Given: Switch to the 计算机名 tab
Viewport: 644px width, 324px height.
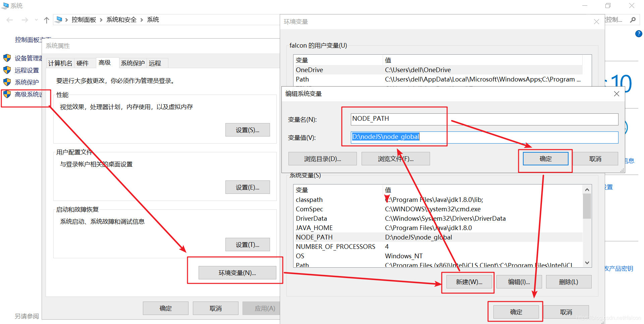Looking at the screenshot, I should pos(60,63).
